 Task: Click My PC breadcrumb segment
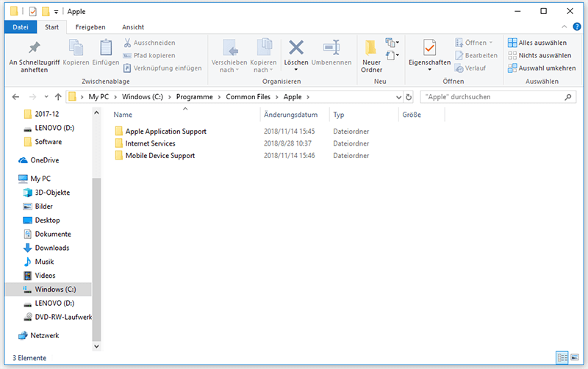(98, 97)
